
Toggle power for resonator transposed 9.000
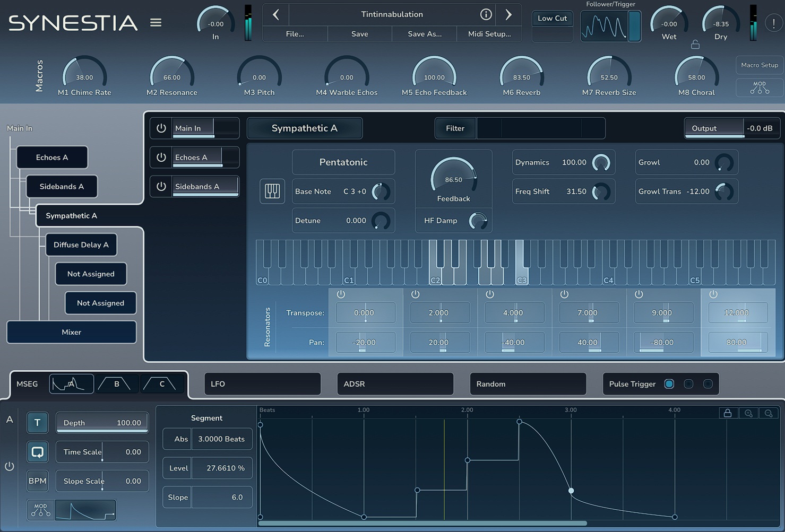tap(639, 294)
